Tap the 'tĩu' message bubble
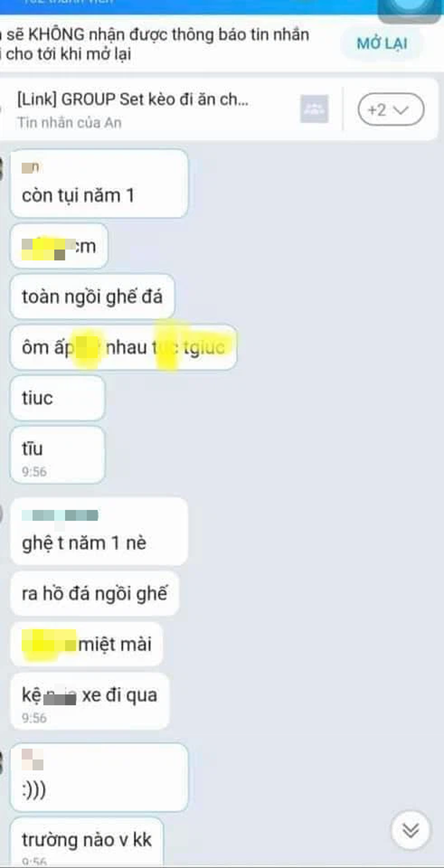 (x=58, y=454)
